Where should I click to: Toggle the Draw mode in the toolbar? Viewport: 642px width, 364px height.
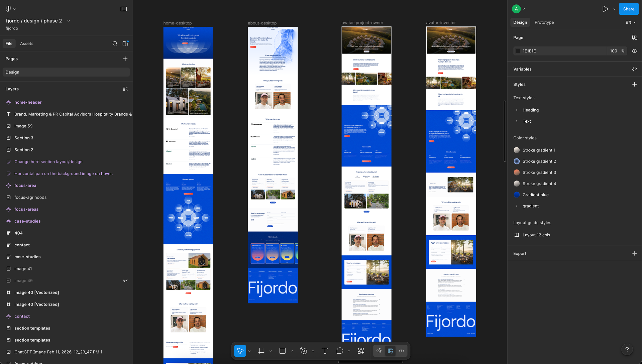379,351
